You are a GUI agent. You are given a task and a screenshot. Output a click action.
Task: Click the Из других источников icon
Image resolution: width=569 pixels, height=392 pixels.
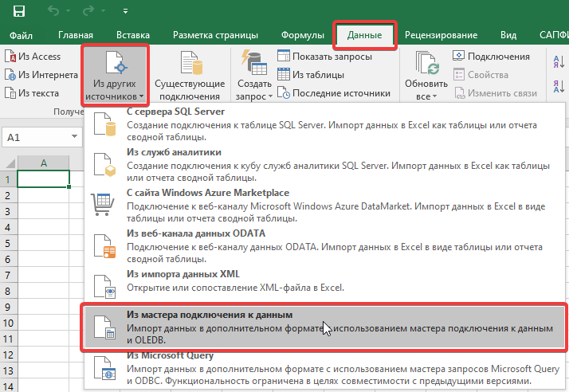pos(115,62)
